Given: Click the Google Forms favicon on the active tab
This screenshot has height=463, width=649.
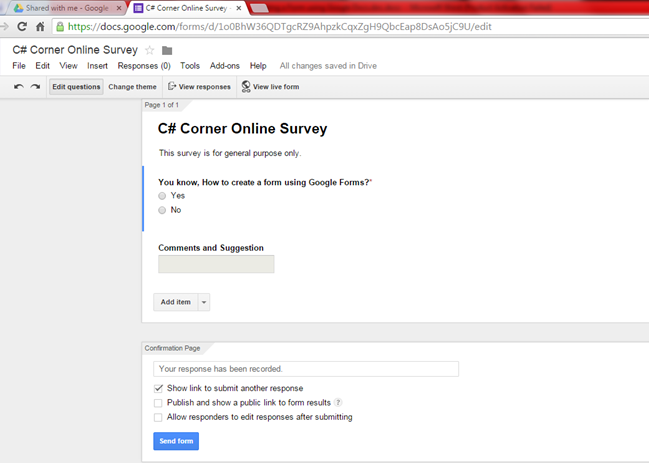Looking at the screenshot, I should click(138, 8).
